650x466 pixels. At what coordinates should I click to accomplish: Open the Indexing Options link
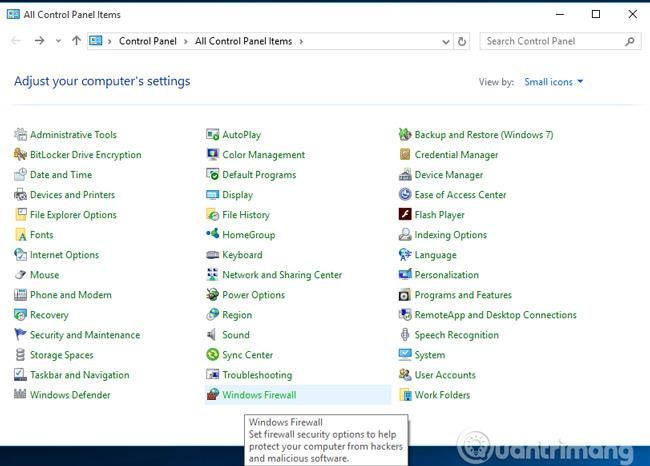[x=451, y=235]
